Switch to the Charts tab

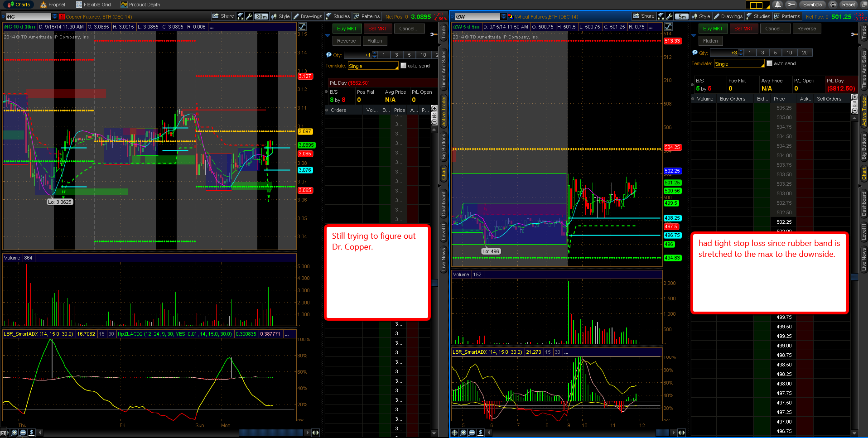(19, 5)
